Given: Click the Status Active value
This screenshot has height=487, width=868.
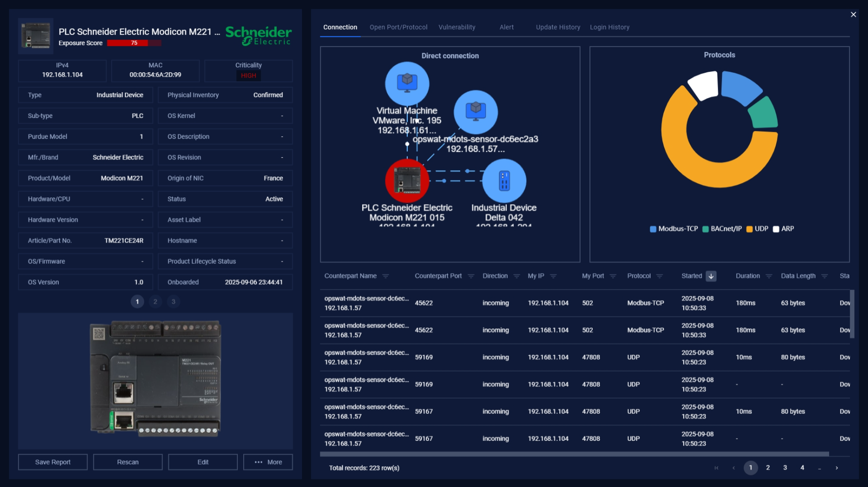Looking at the screenshot, I should [x=274, y=199].
